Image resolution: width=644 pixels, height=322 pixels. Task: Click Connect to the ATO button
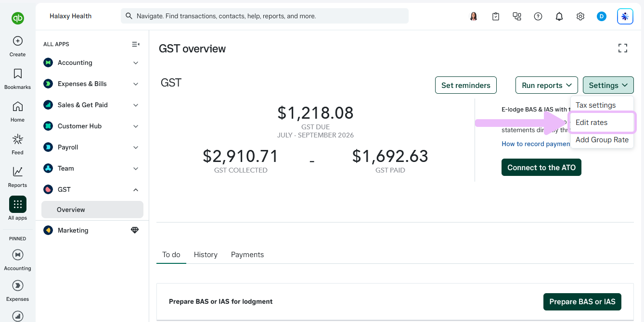(x=541, y=167)
